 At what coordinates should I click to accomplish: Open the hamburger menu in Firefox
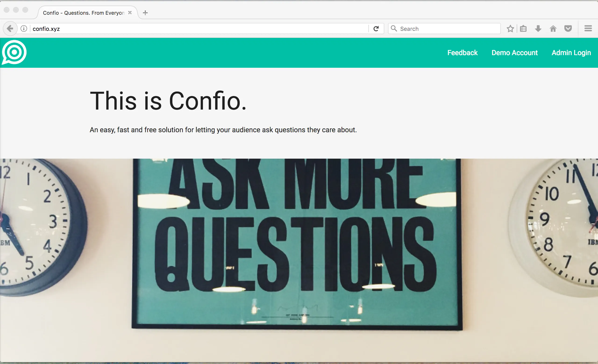tap(588, 29)
